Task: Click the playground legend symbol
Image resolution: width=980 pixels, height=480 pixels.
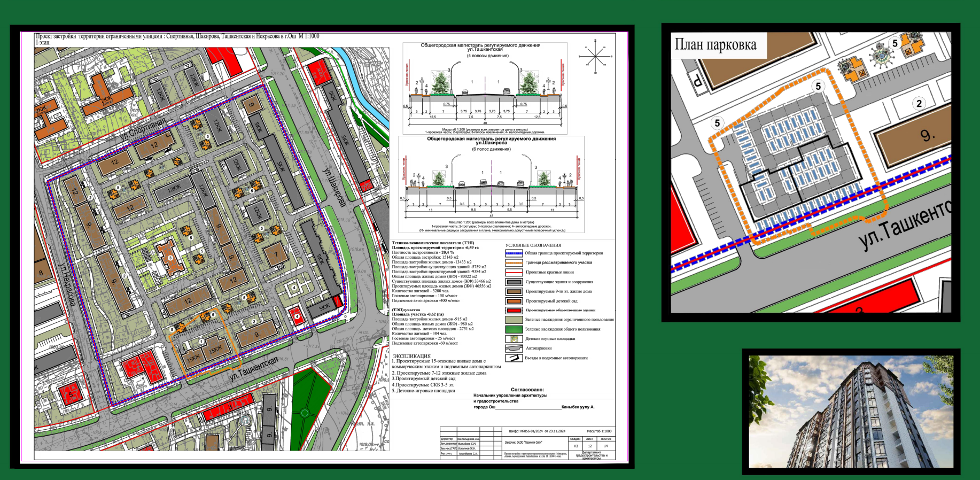Action: click(514, 339)
